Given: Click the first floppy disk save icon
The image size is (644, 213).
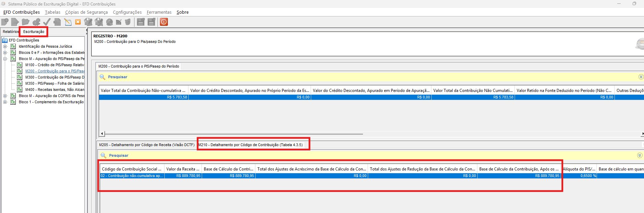Looking at the screenshot, I should (x=141, y=22).
